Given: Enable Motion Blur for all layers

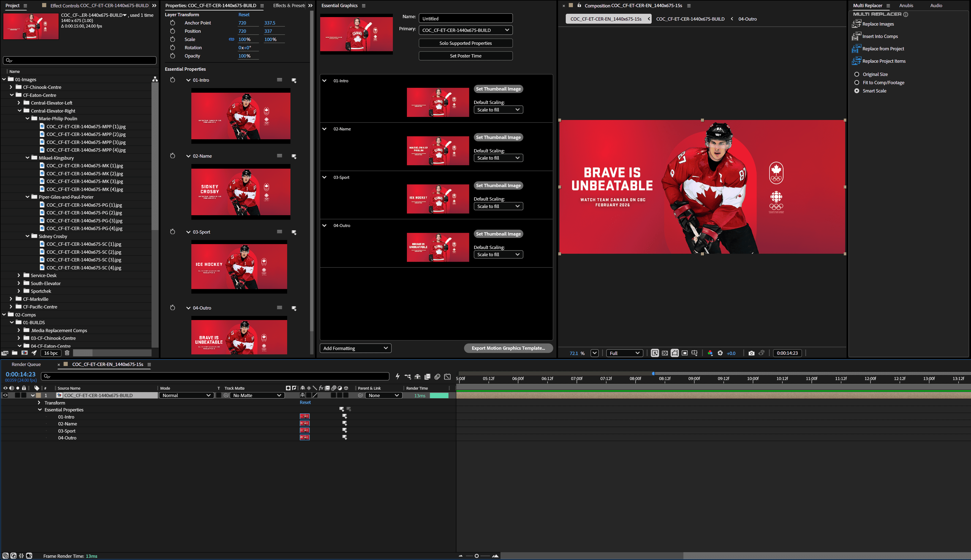Looking at the screenshot, I should 437,377.
